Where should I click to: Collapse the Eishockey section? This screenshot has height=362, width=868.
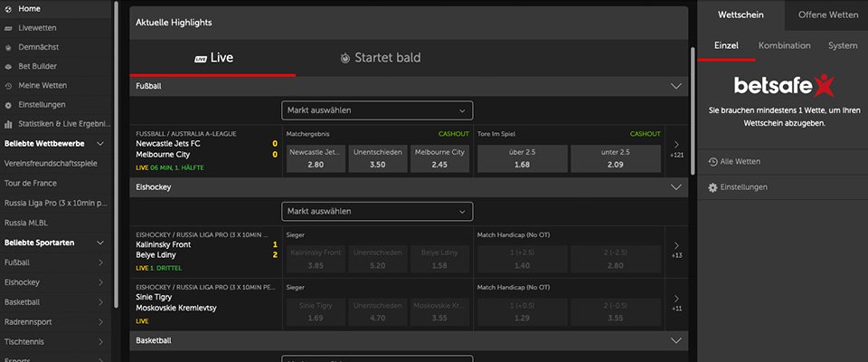[676, 187]
